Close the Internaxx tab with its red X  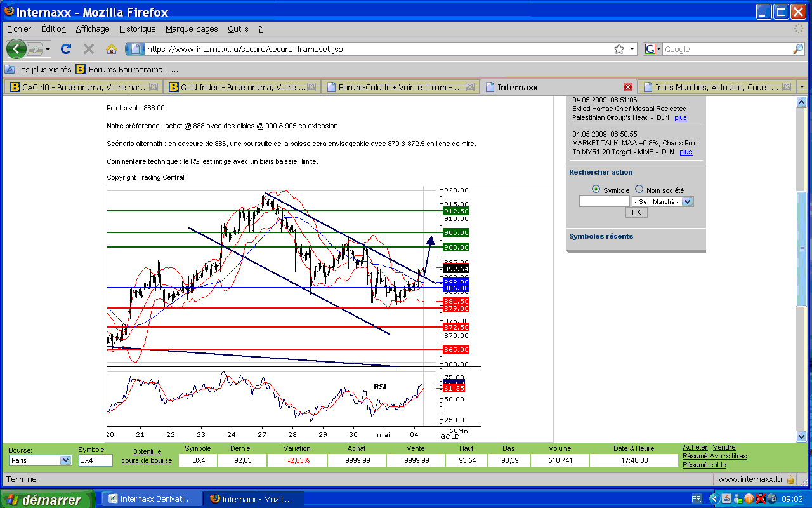tap(628, 87)
